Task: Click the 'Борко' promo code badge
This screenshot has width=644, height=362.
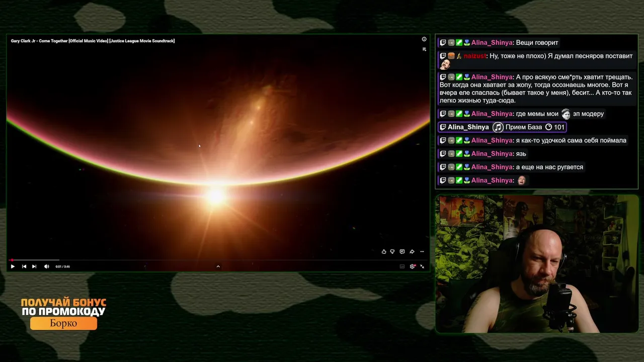Action: coord(63,323)
